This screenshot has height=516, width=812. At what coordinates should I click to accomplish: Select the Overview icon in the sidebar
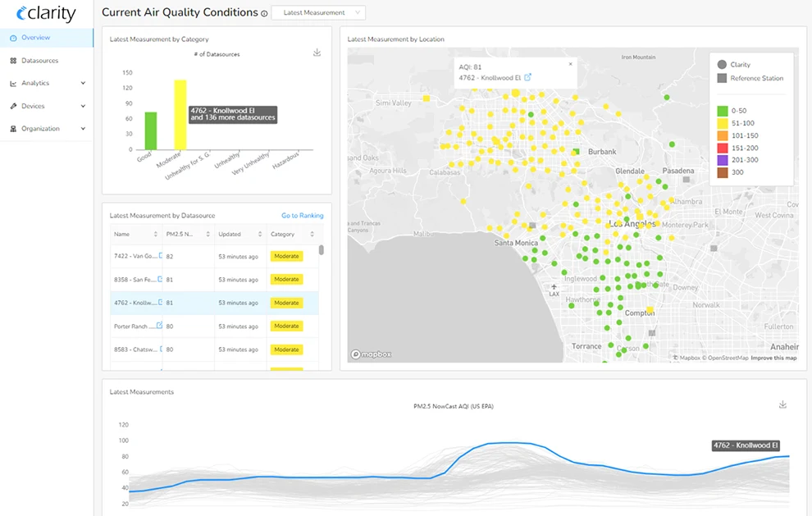click(x=11, y=37)
